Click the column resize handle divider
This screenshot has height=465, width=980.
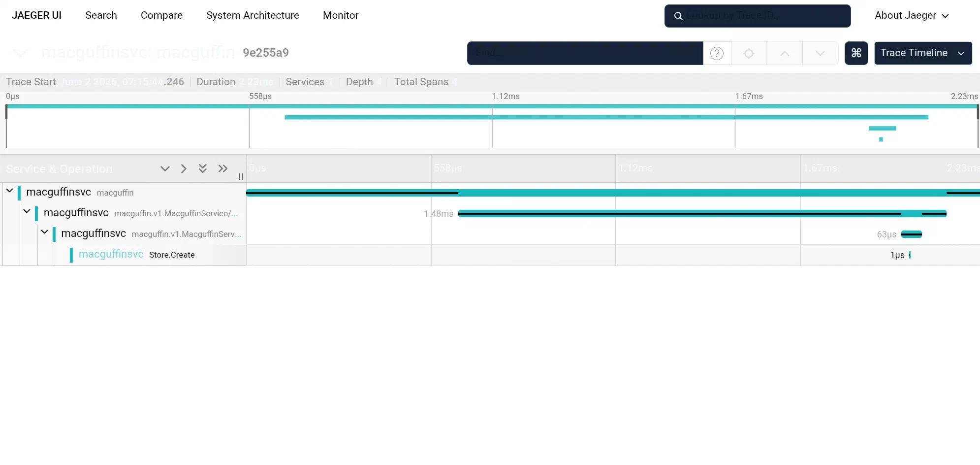click(241, 176)
